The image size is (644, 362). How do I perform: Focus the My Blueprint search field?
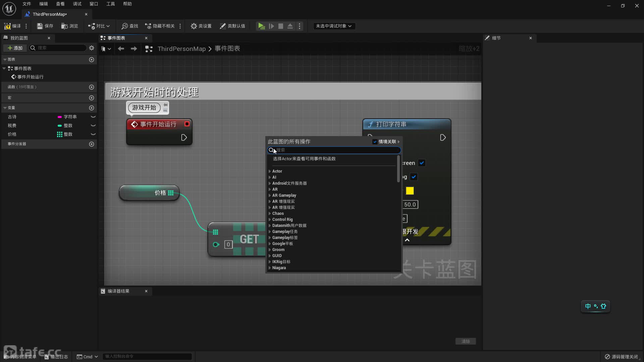click(x=58, y=48)
